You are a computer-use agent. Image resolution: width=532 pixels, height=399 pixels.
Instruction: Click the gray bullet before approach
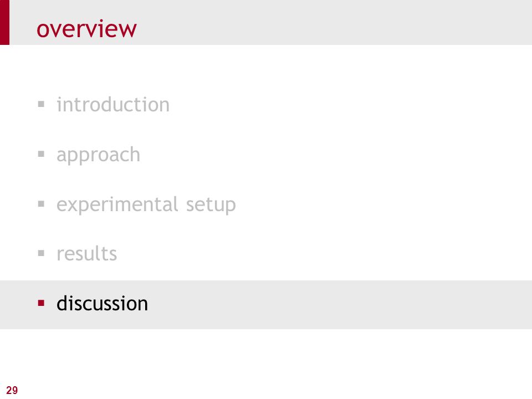[41, 154]
